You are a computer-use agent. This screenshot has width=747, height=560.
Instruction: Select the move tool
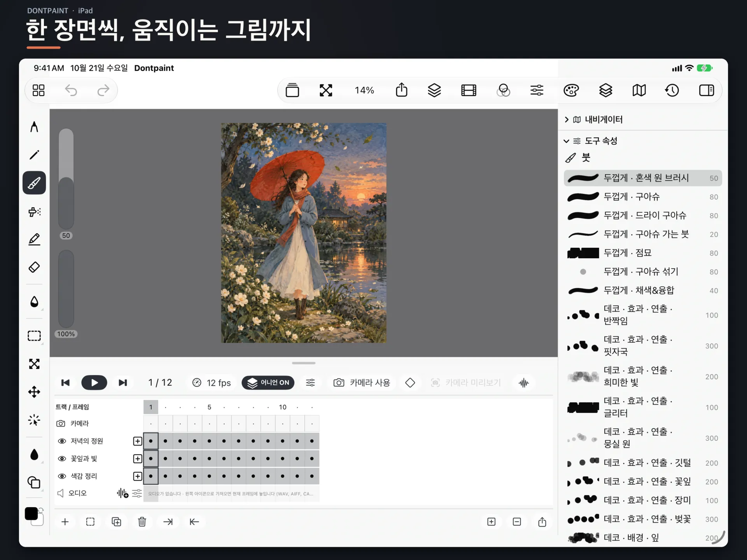pos(34,392)
